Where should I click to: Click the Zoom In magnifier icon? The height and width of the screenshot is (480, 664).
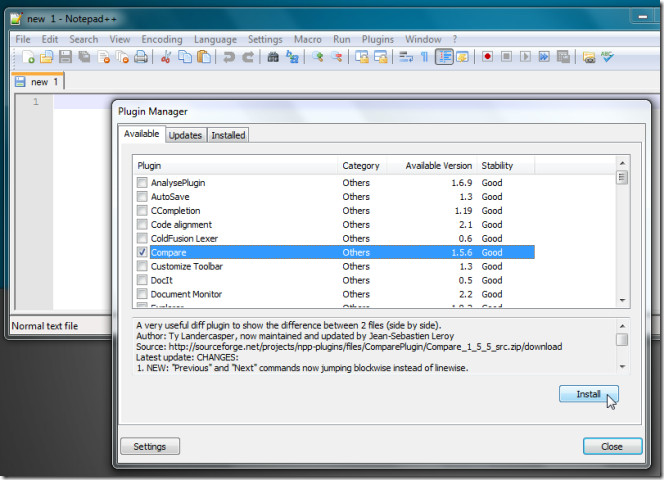318,57
